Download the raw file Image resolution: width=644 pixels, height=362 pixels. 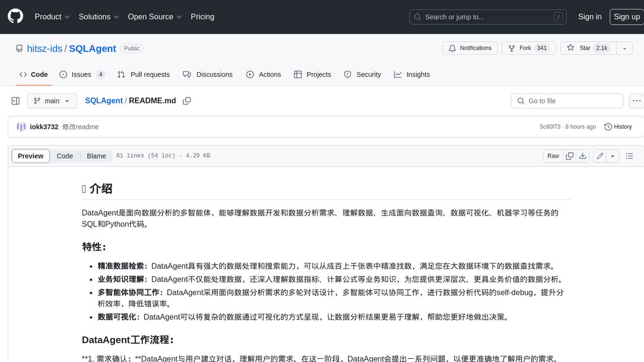pyautogui.click(x=583, y=156)
